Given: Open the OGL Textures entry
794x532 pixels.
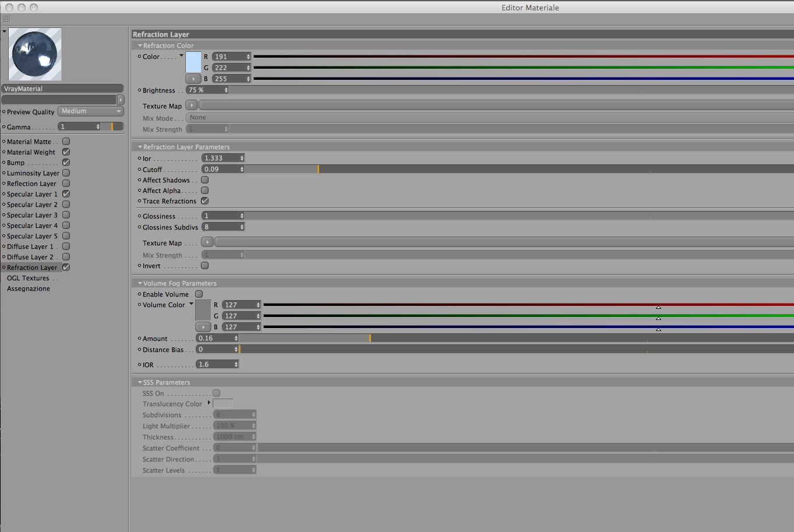Looking at the screenshot, I should [28, 278].
